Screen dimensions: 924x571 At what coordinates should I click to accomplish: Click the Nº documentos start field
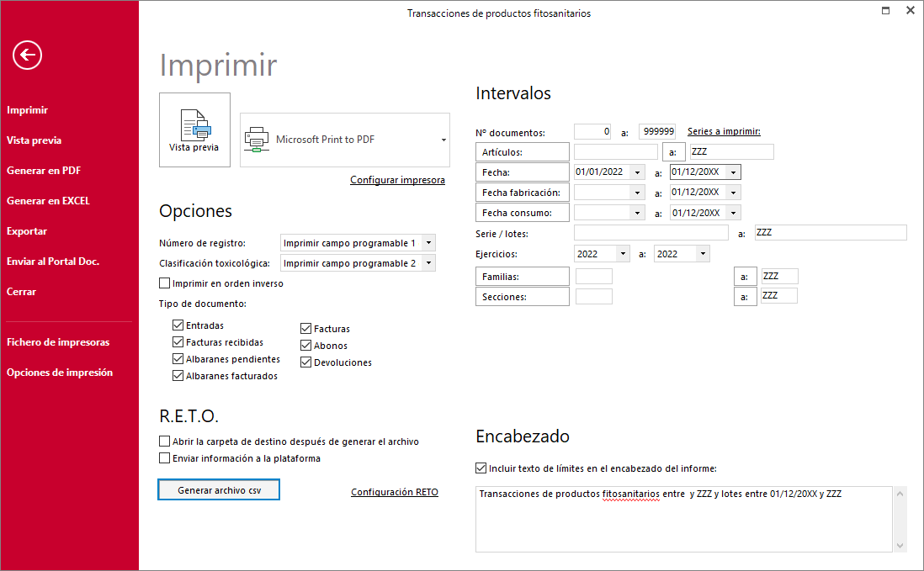(592, 132)
